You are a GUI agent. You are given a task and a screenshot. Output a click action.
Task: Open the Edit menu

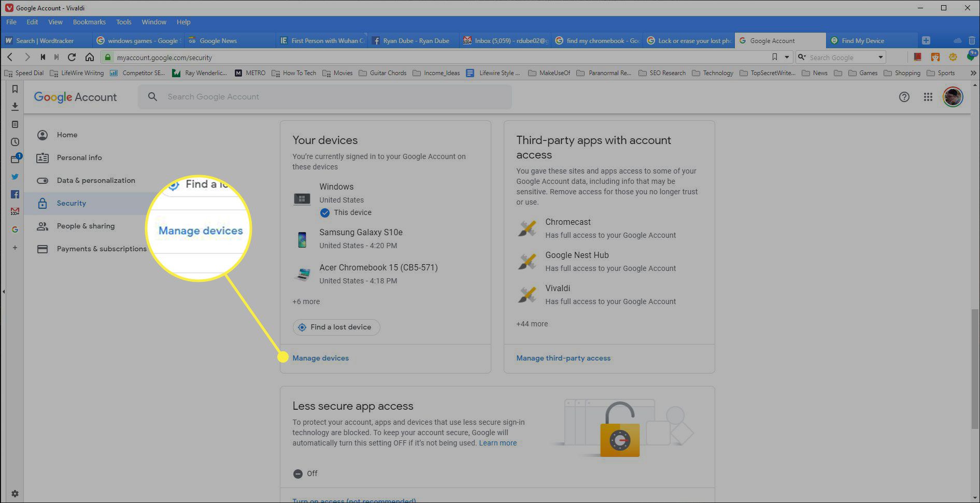point(32,22)
